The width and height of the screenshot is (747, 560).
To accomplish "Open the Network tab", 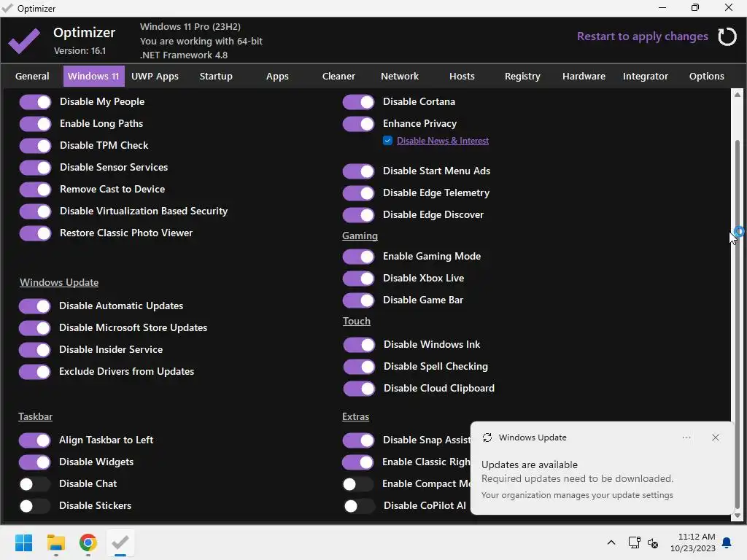I will pyautogui.click(x=400, y=76).
